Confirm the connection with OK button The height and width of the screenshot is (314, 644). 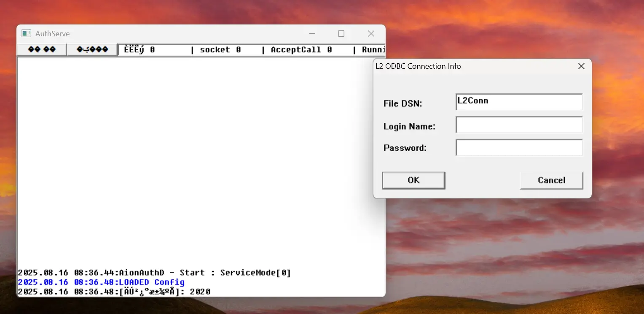413,180
